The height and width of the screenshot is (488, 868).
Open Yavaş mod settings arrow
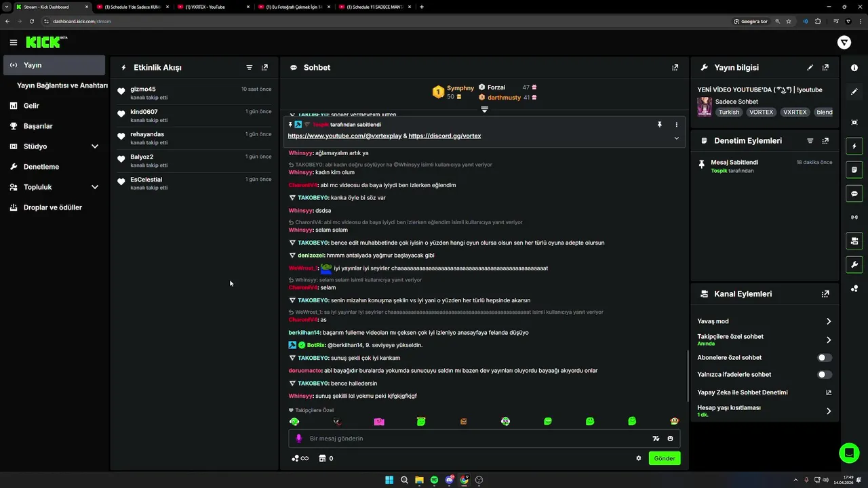tap(829, 322)
